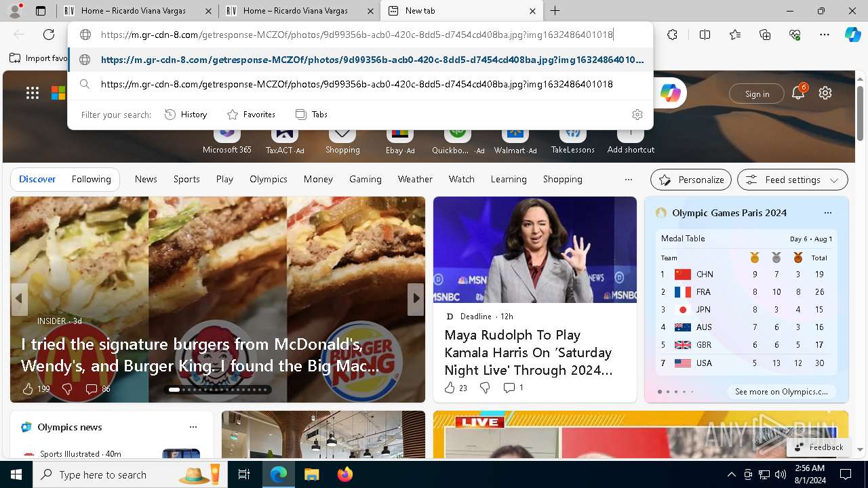Open comments on burger article
Image resolution: width=868 pixels, height=488 pixels.
[98, 388]
